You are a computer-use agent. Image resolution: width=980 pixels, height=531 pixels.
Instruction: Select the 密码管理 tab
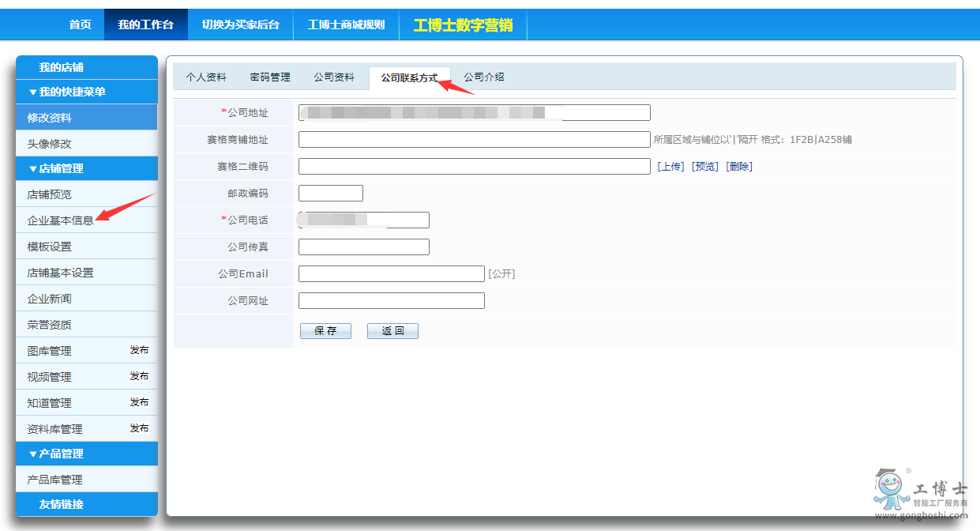270,77
